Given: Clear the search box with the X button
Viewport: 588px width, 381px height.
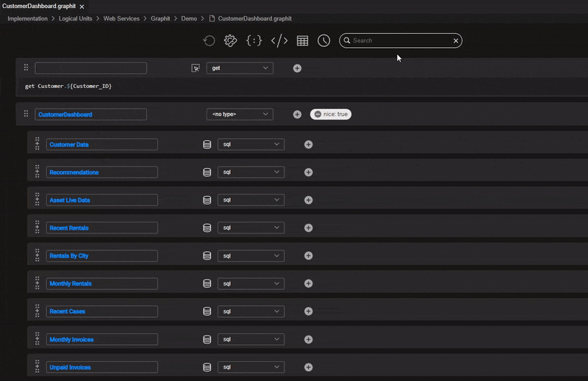Looking at the screenshot, I should pyautogui.click(x=456, y=41).
